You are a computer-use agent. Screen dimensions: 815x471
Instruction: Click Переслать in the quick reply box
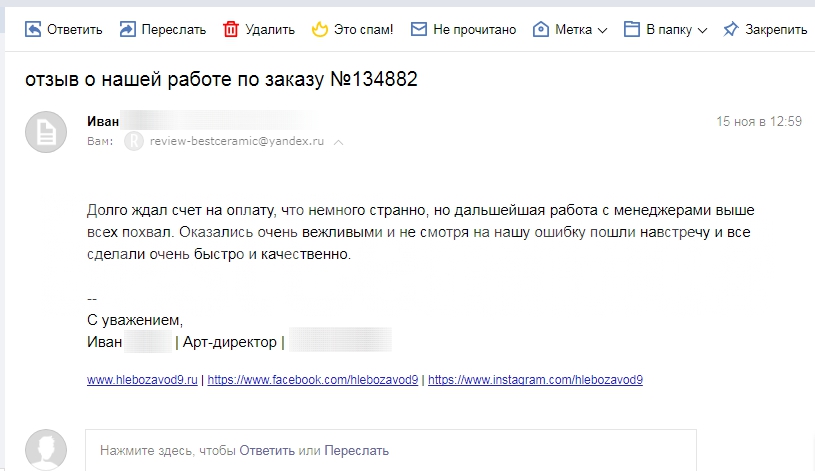pyautogui.click(x=357, y=451)
